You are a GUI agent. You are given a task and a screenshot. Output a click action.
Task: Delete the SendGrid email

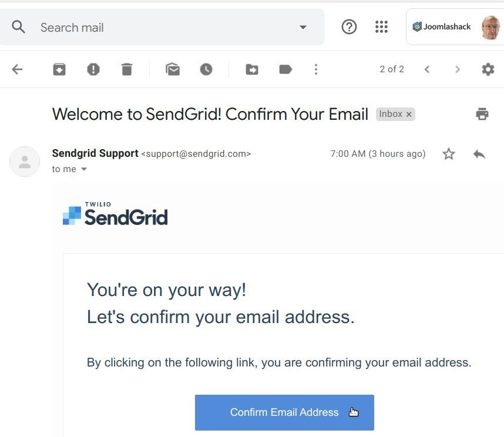point(126,69)
